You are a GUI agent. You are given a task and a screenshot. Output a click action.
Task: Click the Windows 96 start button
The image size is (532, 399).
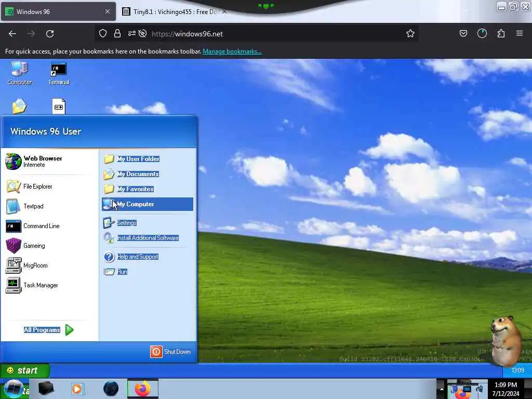(25, 370)
